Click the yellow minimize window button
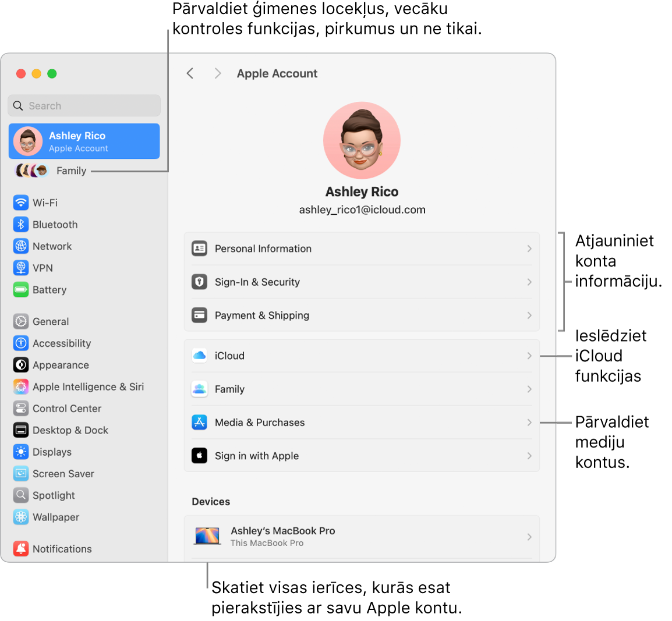 pyautogui.click(x=37, y=74)
